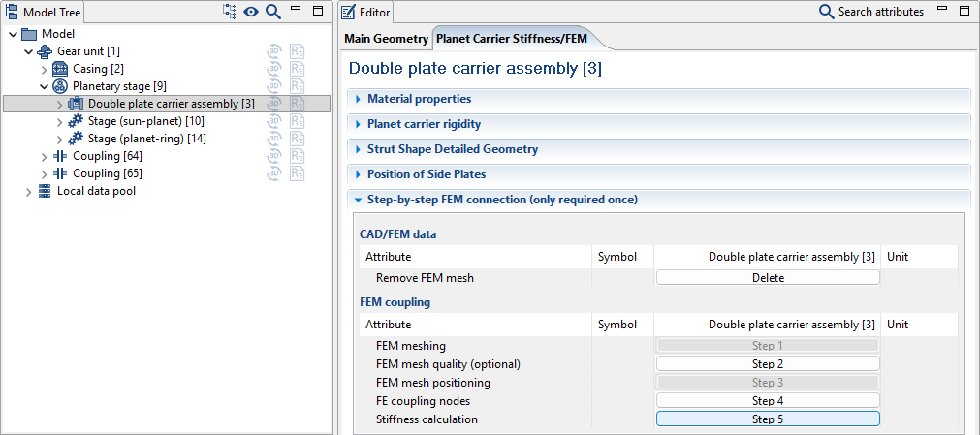
Task: Collapse the Model root node
Action: click(x=14, y=34)
